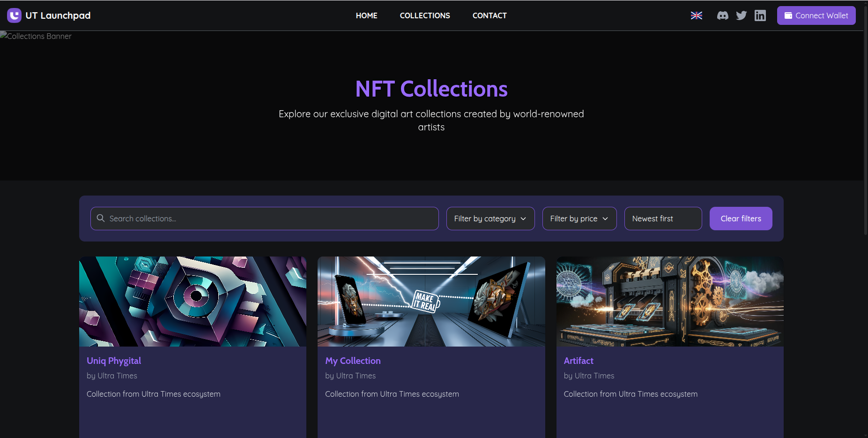Focus the Search collections input field

pyautogui.click(x=272, y=219)
